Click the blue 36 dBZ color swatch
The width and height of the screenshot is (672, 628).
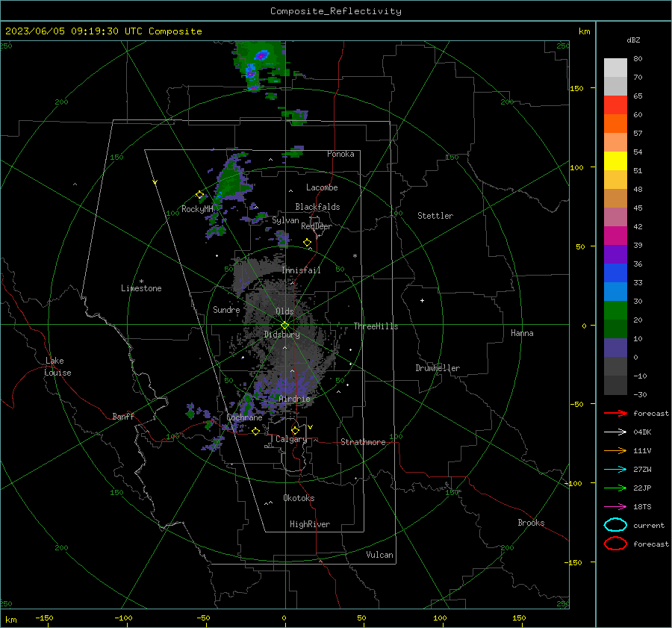tap(615, 273)
